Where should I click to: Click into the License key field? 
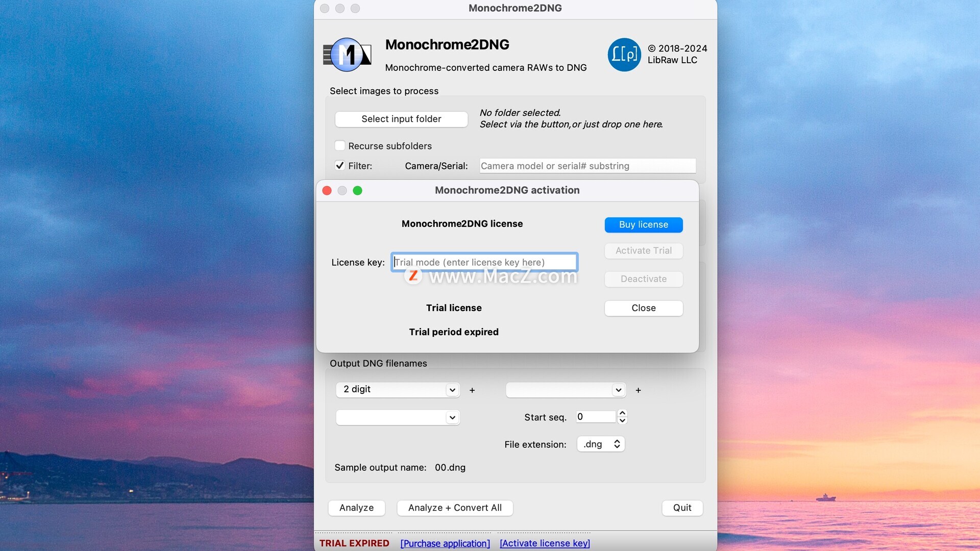484,262
